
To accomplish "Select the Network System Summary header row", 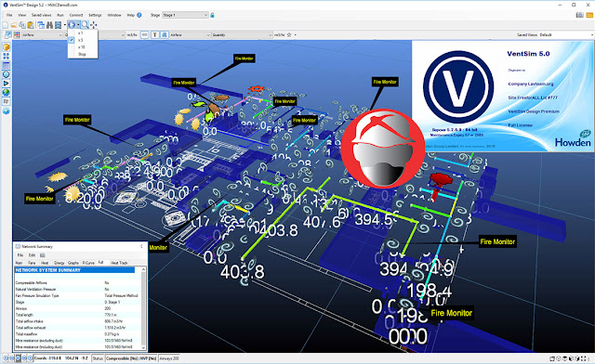I will tap(74, 270).
